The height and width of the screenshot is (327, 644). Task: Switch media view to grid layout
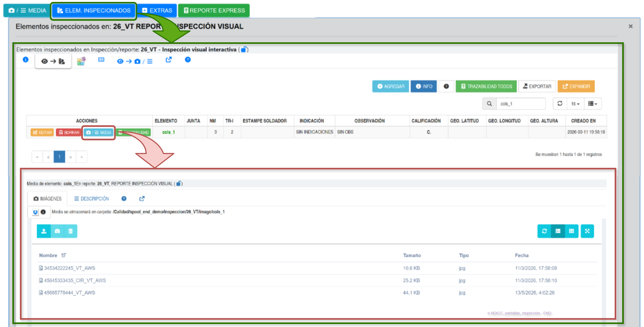[x=571, y=231]
